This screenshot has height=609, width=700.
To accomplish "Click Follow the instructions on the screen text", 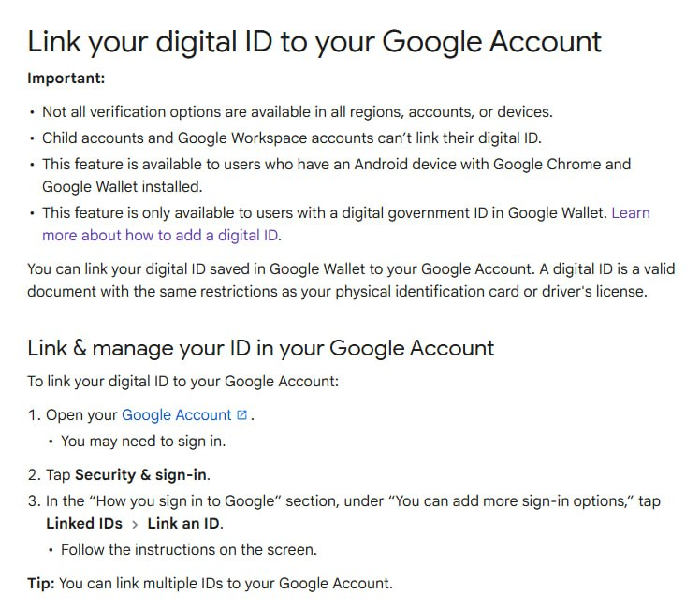I will pyautogui.click(x=189, y=549).
